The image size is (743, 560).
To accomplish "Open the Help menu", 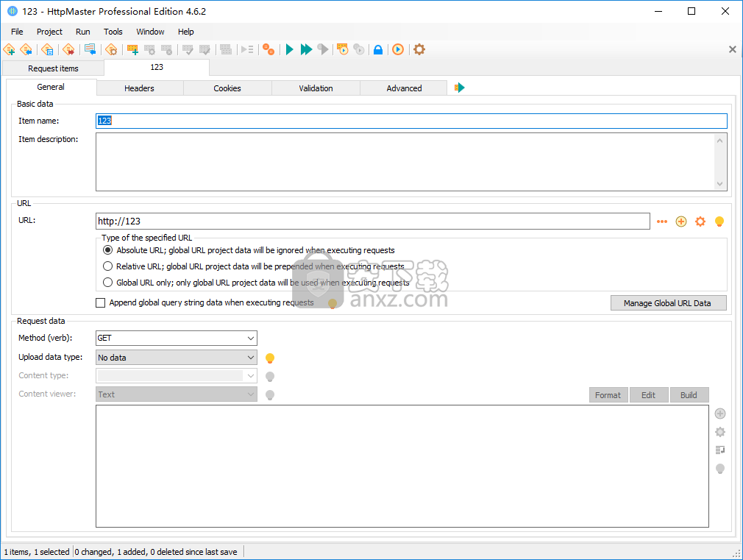I will [185, 32].
